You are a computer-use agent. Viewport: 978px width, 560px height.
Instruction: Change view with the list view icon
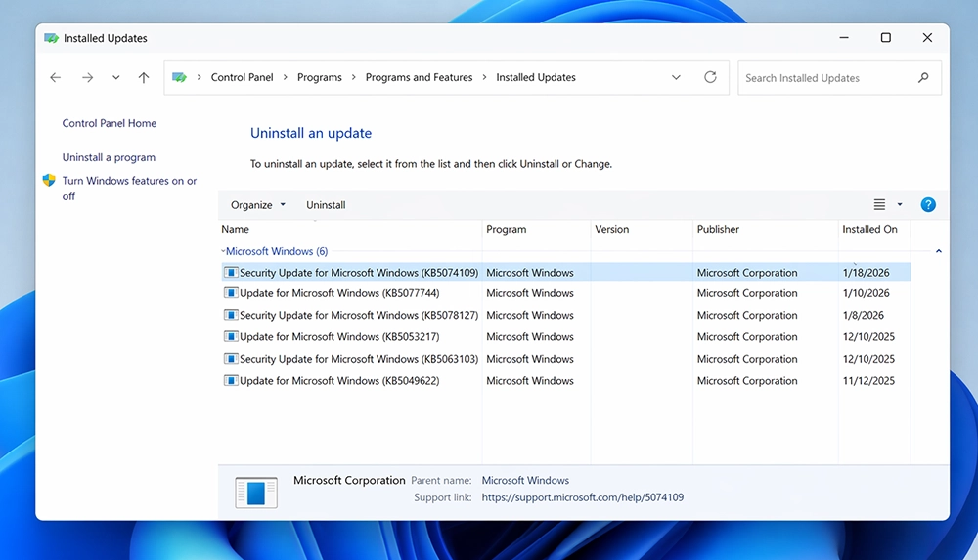(879, 204)
